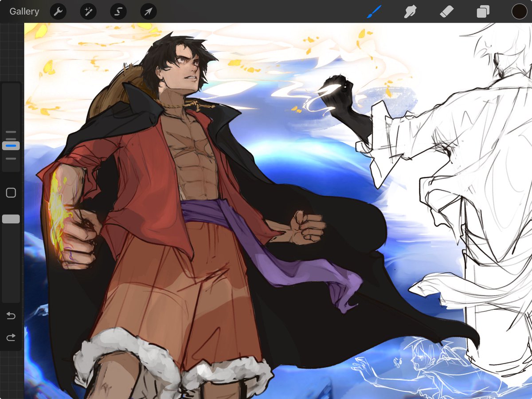Screen dimensions: 532x399
Task: Click the brush size slider handle
Action: coord(11,145)
